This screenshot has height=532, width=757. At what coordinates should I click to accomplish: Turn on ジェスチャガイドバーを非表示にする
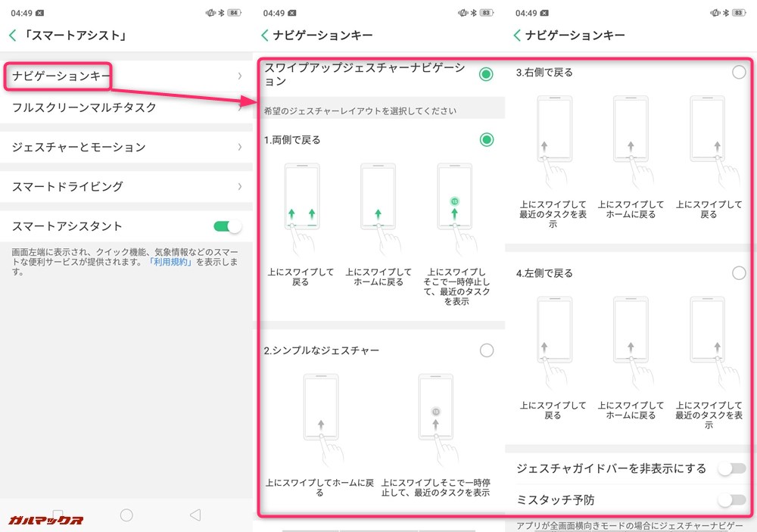coord(731,469)
